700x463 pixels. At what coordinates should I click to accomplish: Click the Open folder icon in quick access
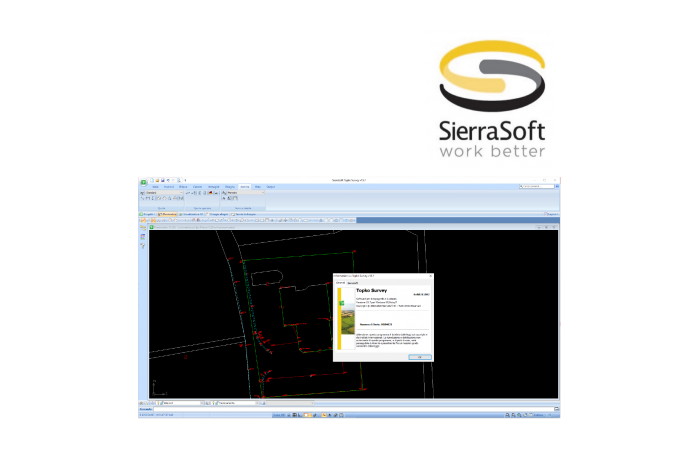(x=157, y=180)
